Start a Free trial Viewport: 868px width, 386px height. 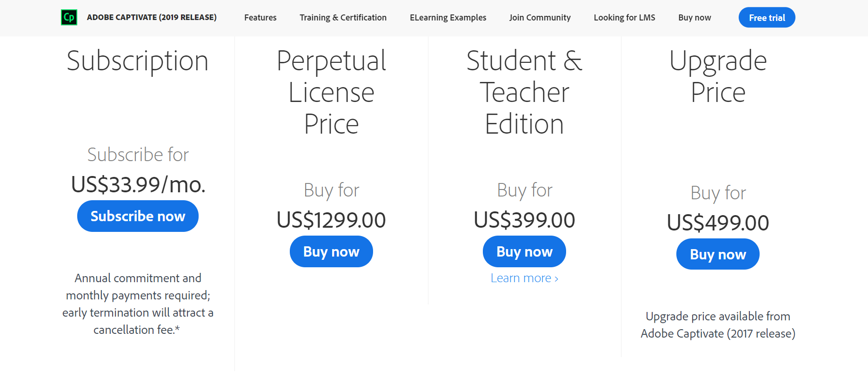[767, 17]
